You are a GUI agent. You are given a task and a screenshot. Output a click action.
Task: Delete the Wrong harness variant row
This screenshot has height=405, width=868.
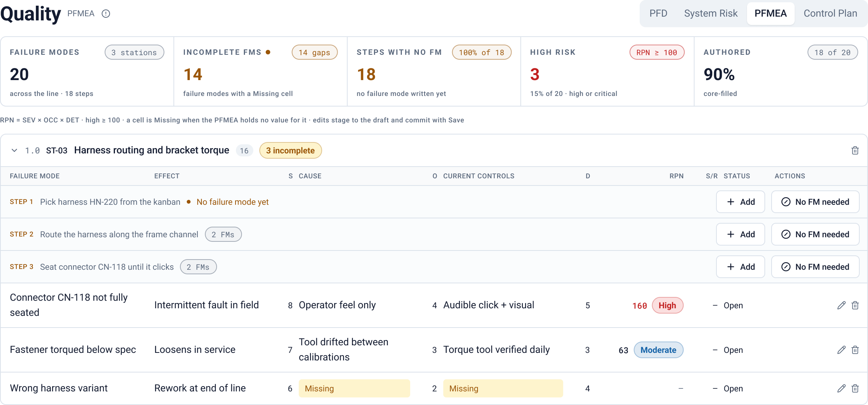tap(855, 388)
